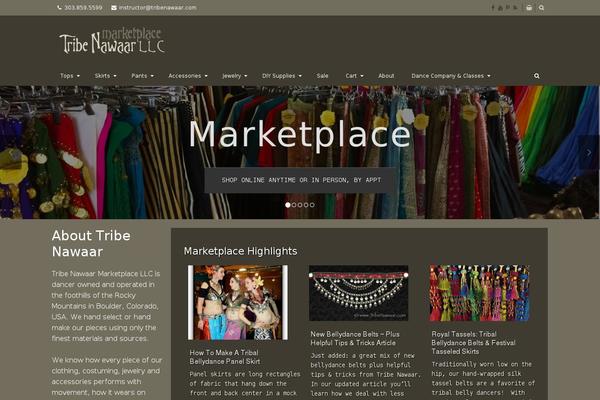Select the third carousel dot
The height and width of the screenshot is (400, 600).
tap(300, 205)
